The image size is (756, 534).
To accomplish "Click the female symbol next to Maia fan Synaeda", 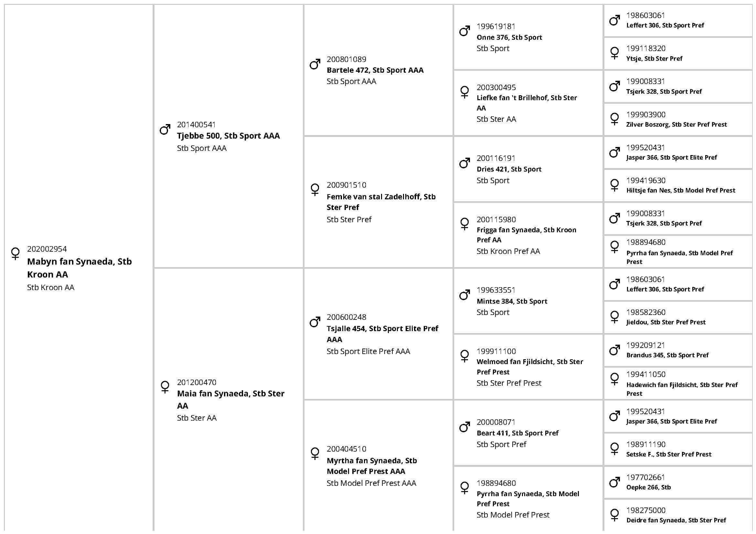I will click(165, 387).
